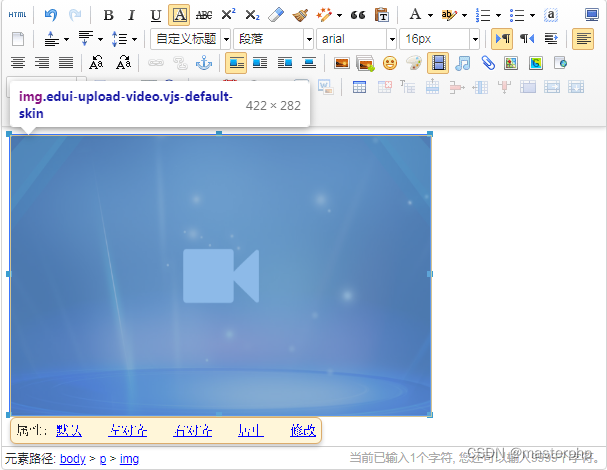Switch to HTML source view
This screenshot has height=470, width=607.
pyautogui.click(x=17, y=15)
